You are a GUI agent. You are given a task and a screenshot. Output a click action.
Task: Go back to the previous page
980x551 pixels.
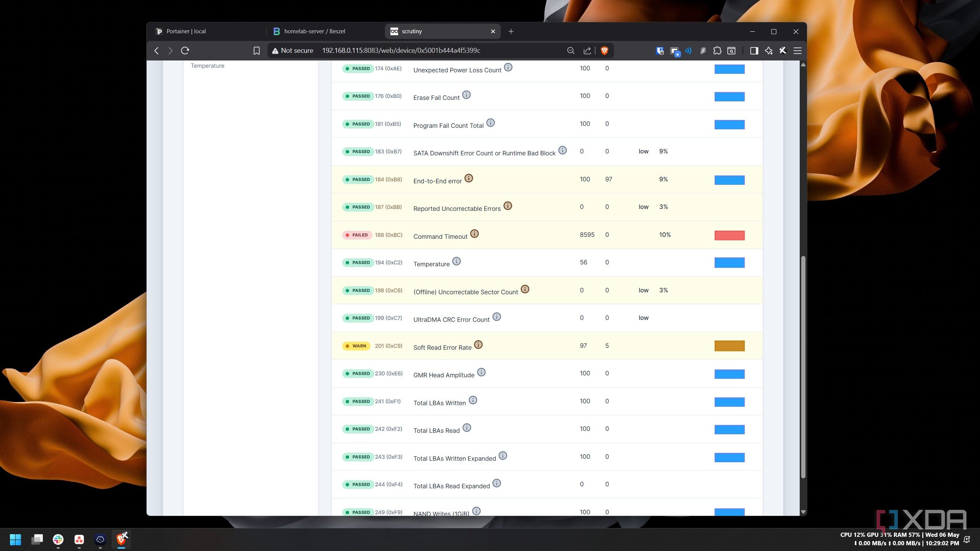coord(157,51)
